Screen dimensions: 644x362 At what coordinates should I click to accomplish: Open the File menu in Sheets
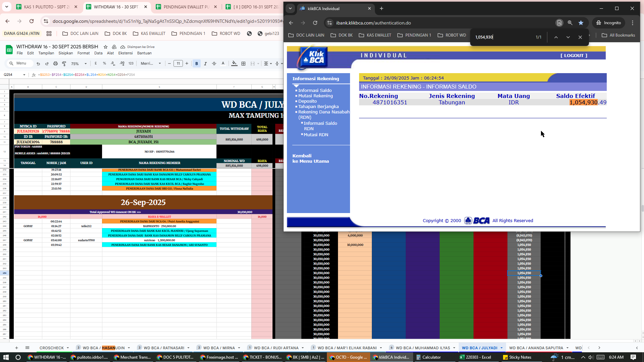(20, 53)
